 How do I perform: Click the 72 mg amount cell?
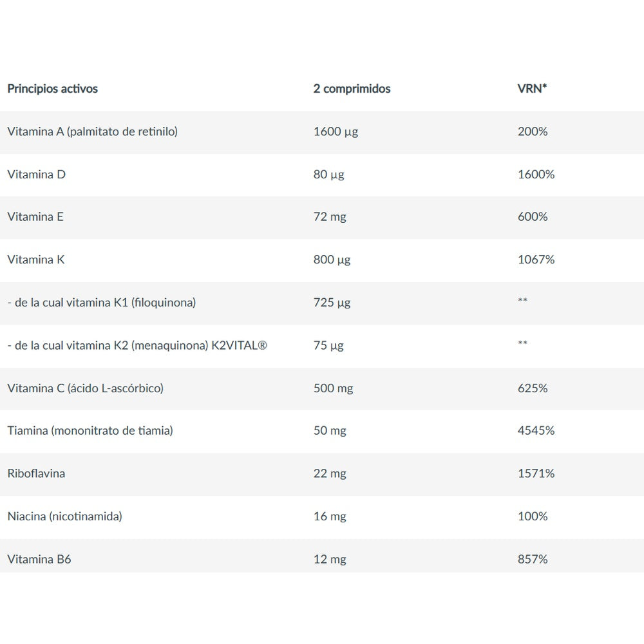(x=330, y=216)
